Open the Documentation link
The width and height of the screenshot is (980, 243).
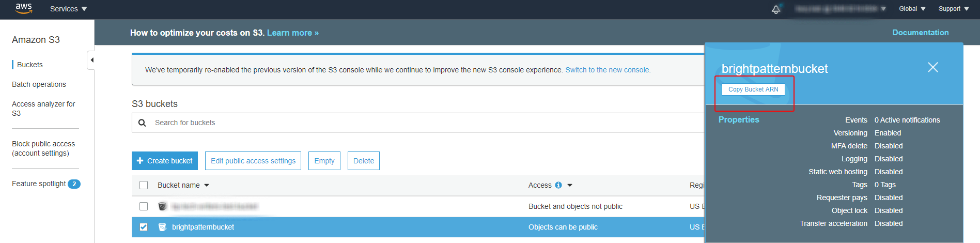pyautogui.click(x=921, y=32)
